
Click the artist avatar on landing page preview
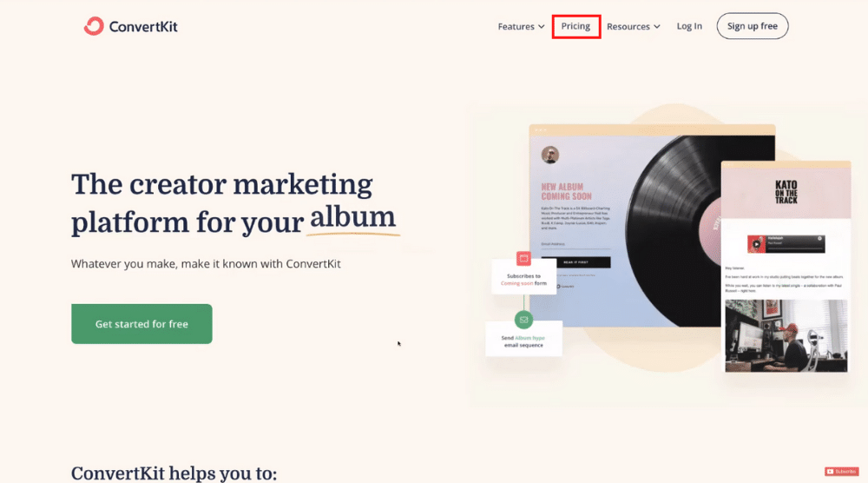click(550, 155)
